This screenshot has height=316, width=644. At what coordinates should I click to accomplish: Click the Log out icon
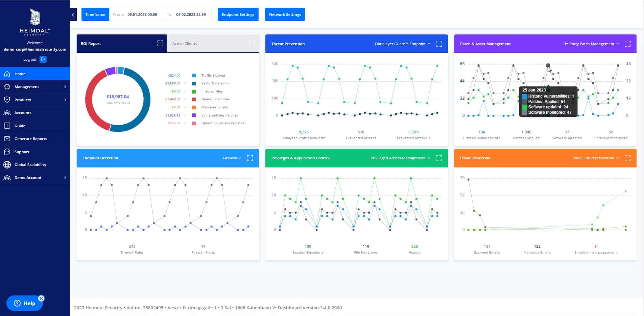pyautogui.click(x=43, y=59)
